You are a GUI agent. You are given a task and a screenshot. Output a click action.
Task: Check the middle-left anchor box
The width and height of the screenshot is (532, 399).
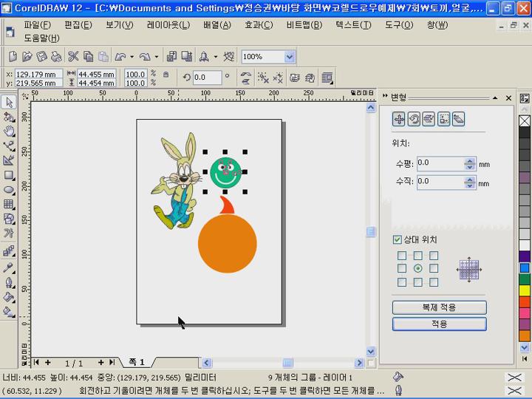pyautogui.click(x=402, y=268)
